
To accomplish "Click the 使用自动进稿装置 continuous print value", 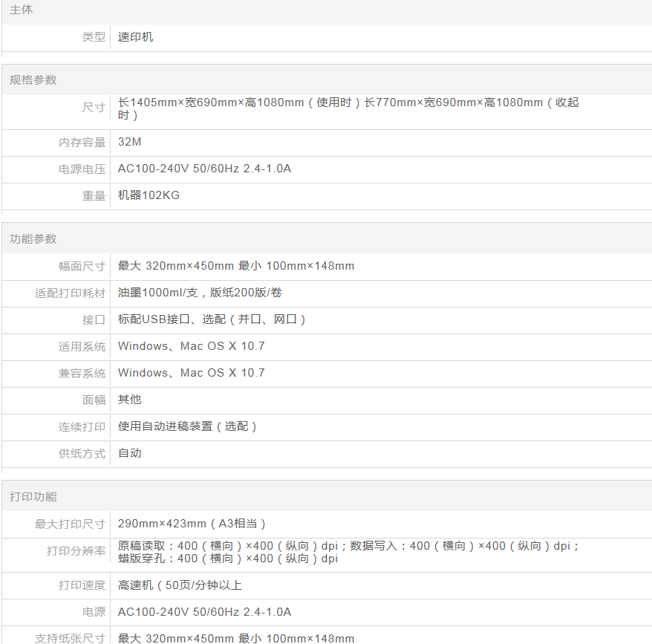I will click(187, 426).
